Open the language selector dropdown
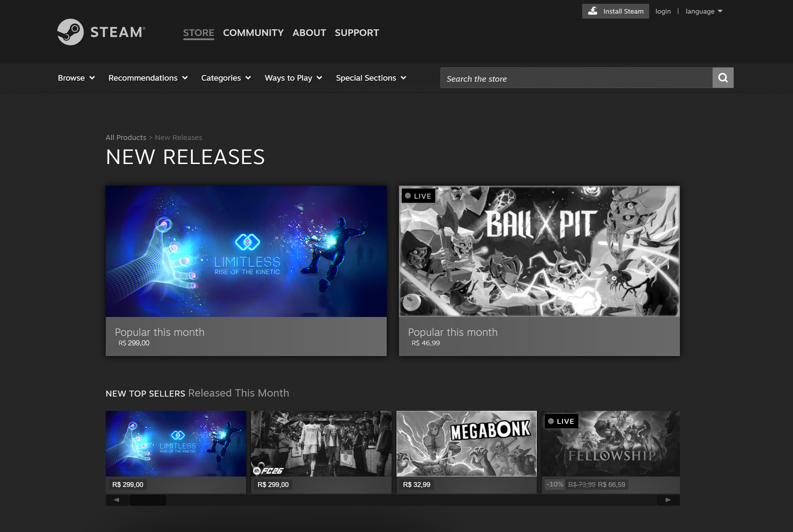 click(x=704, y=11)
